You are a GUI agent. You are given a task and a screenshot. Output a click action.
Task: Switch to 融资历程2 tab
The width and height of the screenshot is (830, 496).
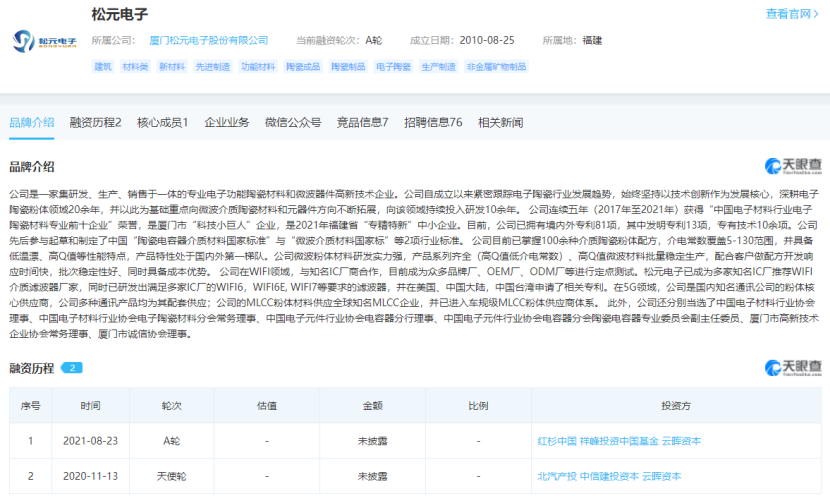(95, 122)
